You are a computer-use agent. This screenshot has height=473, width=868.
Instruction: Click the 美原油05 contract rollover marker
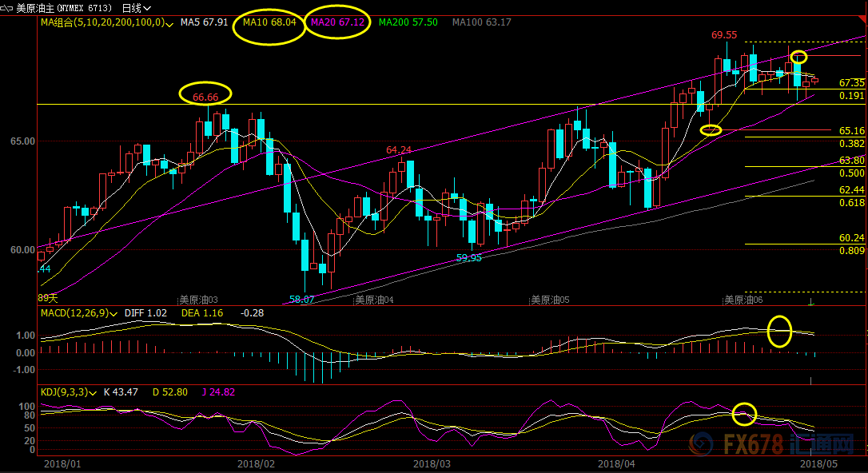click(549, 300)
